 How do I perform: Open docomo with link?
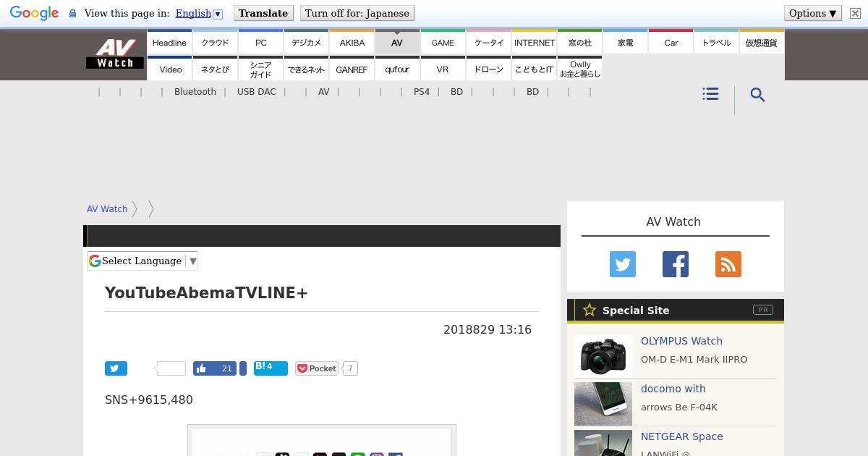tap(673, 389)
